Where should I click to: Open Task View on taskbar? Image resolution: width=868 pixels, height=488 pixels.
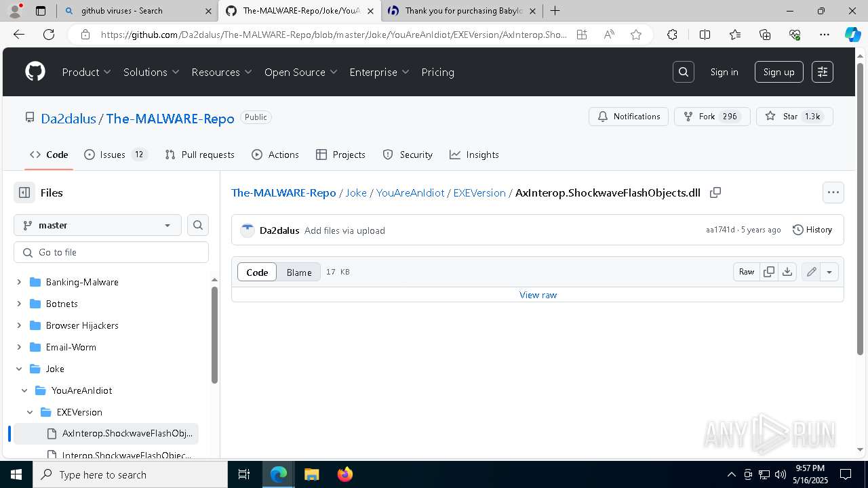coord(244,474)
